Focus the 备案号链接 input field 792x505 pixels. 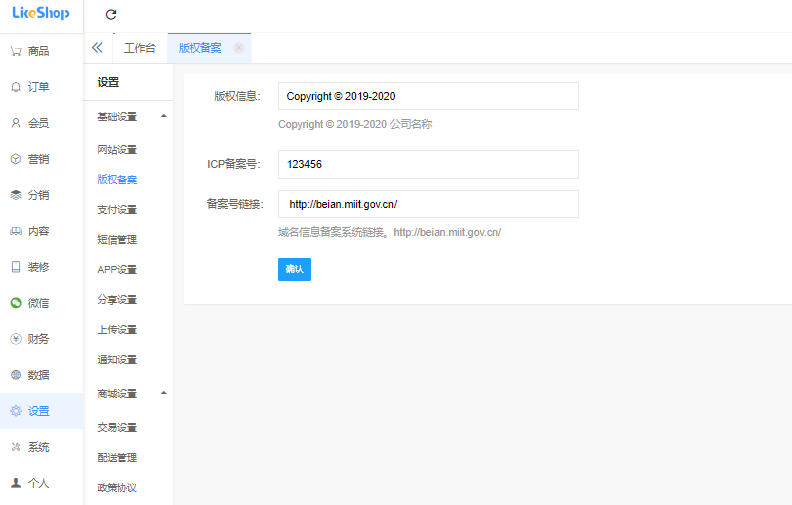coord(428,204)
